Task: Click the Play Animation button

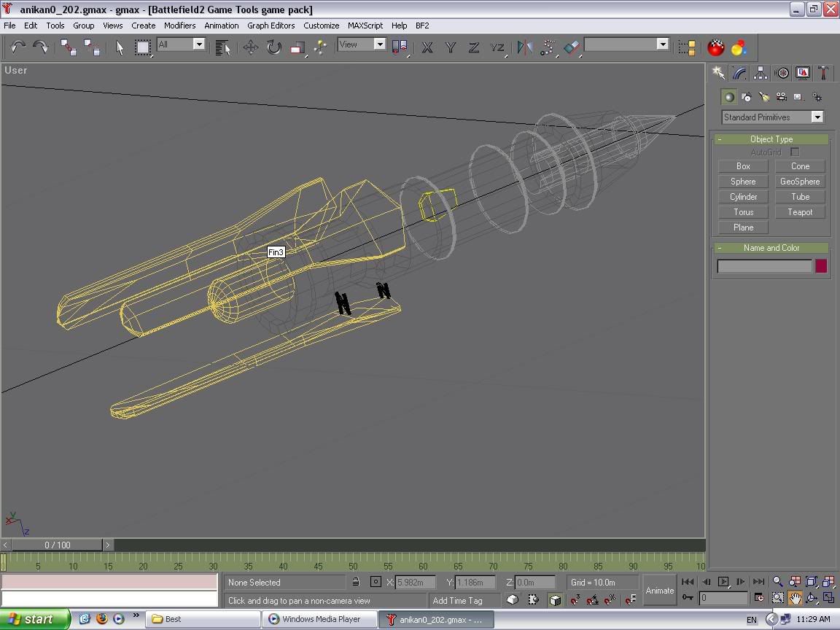Action: pos(723,582)
